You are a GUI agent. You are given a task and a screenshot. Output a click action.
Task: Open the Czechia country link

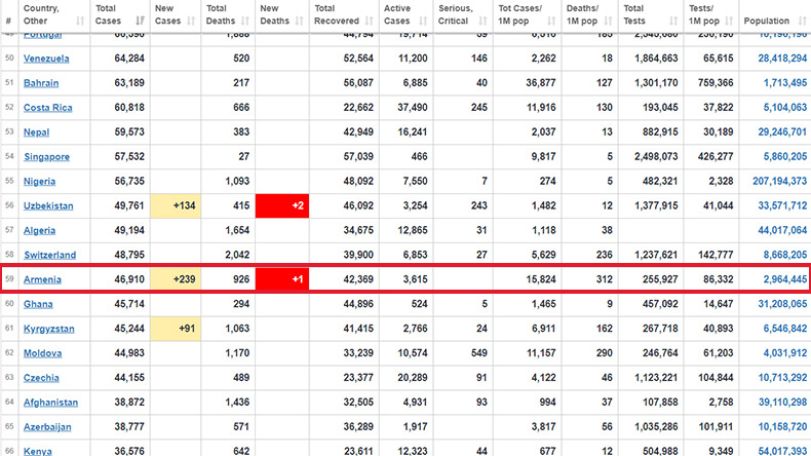click(41, 377)
